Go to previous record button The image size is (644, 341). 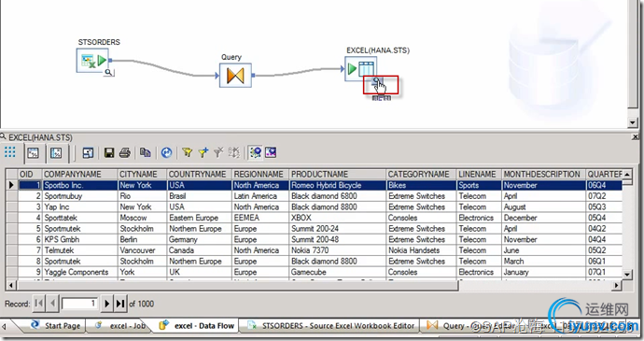click(52, 304)
